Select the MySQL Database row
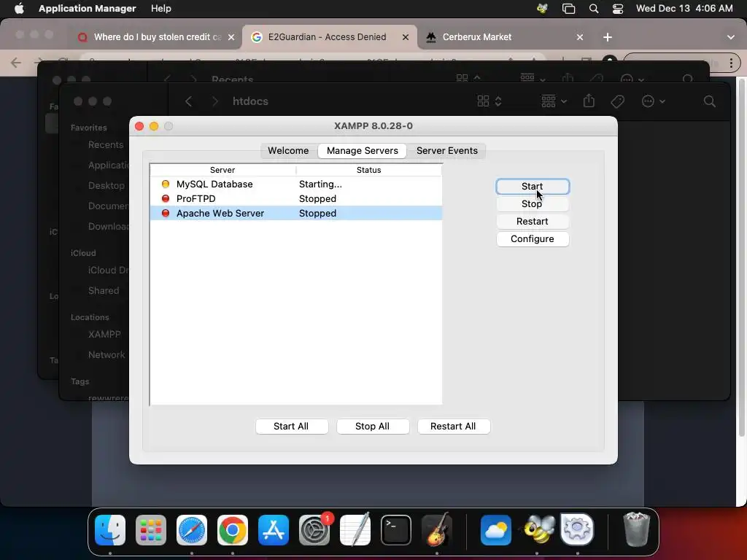This screenshot has width=747, height=560. pyautogui.click(x=296, y=184)
